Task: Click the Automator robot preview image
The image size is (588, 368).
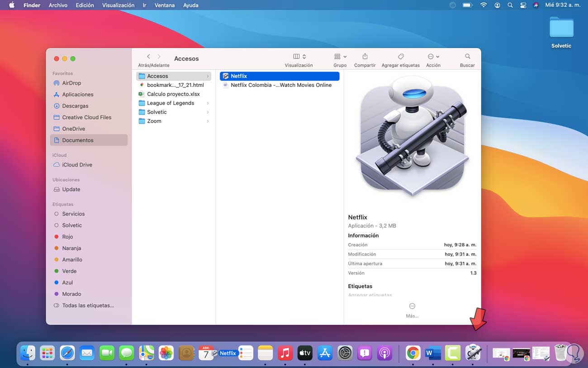Action: [412, 135]
